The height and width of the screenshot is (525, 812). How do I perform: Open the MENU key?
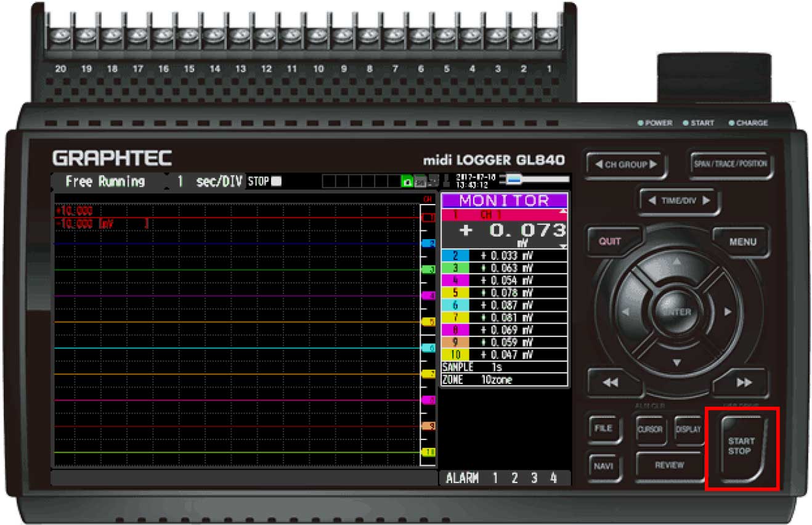[742, 242]
